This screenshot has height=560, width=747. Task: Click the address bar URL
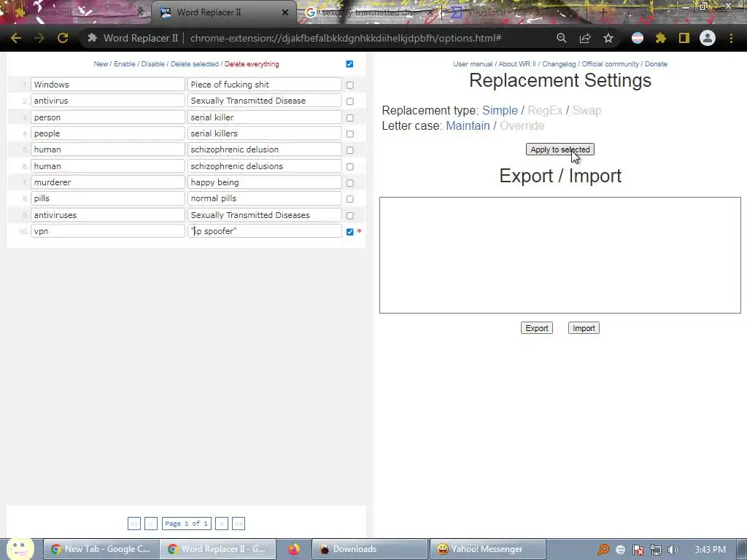(346, 38)
